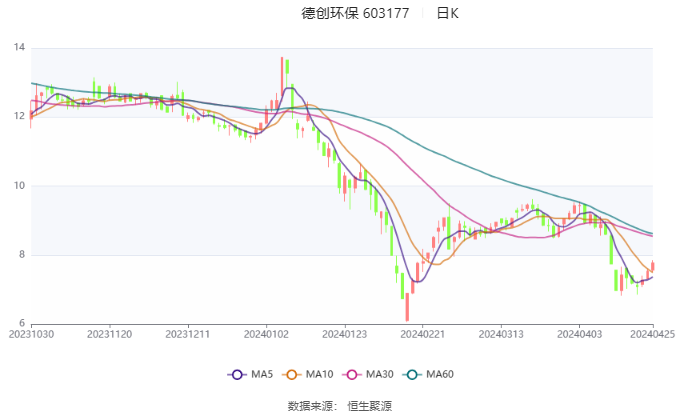Viewport: 680px width, 413px height.
Task: Toggle MA10 line via its legend label
Action: tap(320, 374)
